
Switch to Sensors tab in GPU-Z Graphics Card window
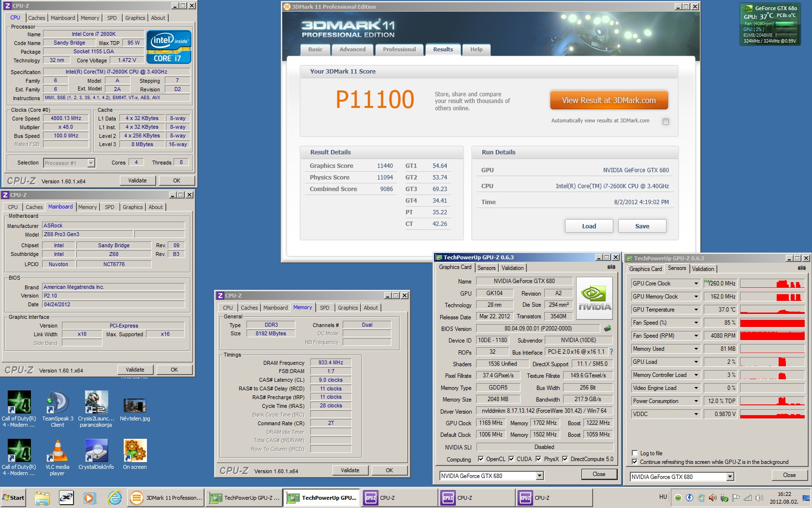click(x=487, y=268)
